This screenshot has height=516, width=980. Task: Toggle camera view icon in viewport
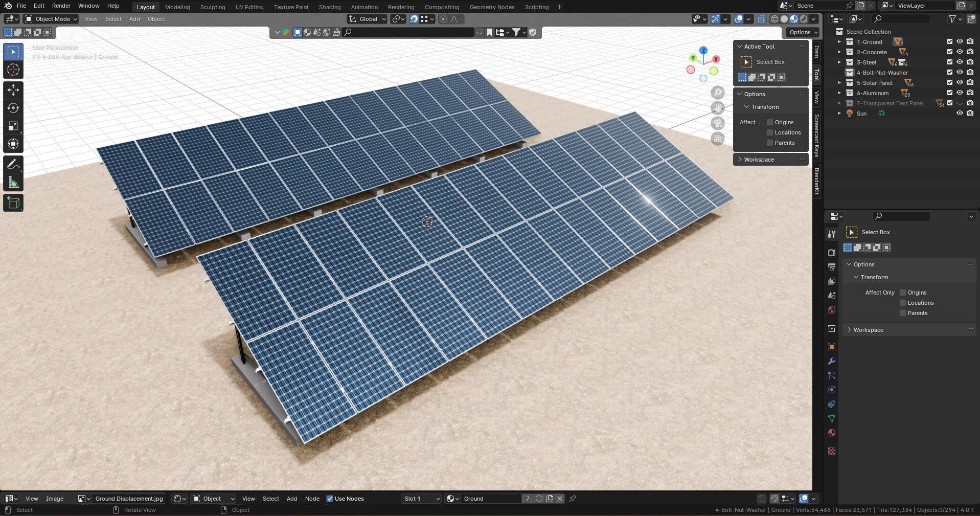718,123
